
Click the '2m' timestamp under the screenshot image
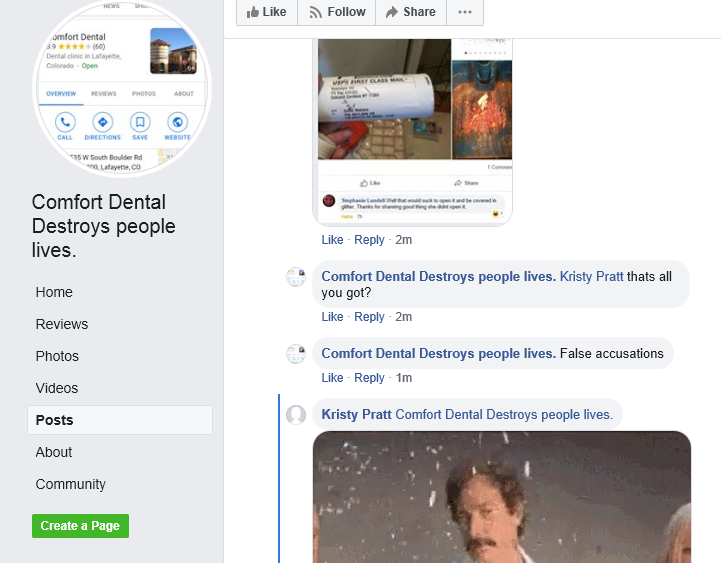click(x=403, y=240)
